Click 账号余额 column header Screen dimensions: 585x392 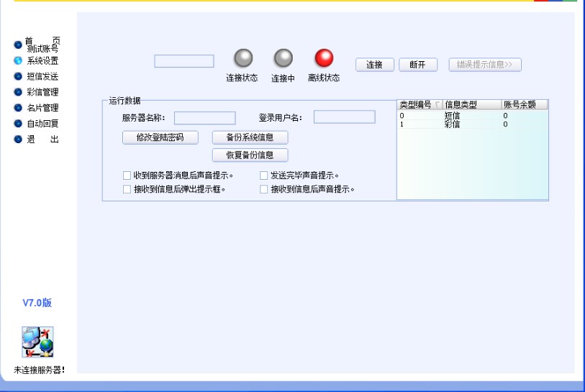(x=525, y=104)
